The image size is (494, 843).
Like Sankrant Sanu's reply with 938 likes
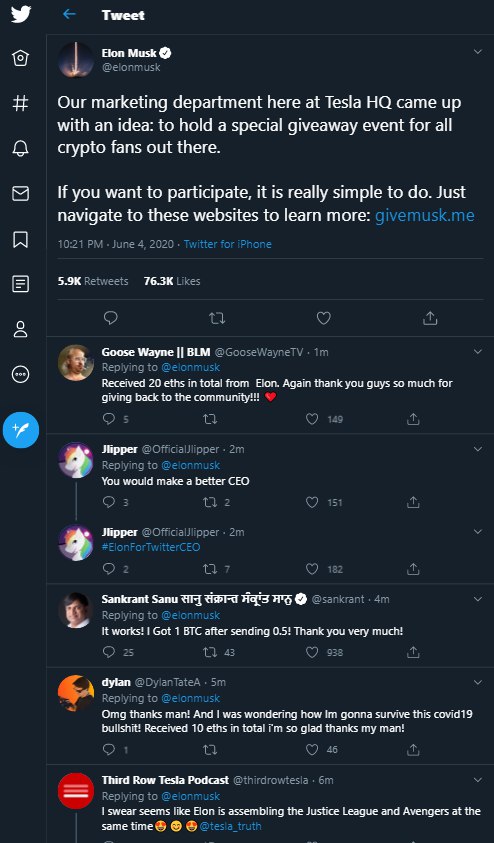312,652
